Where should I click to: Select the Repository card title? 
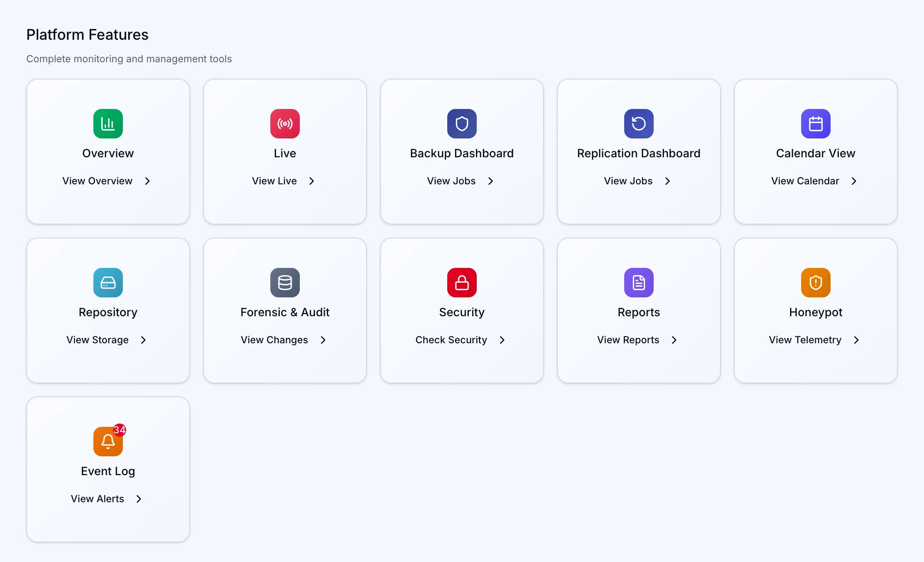pyautogui.click(x=108, y=312)
